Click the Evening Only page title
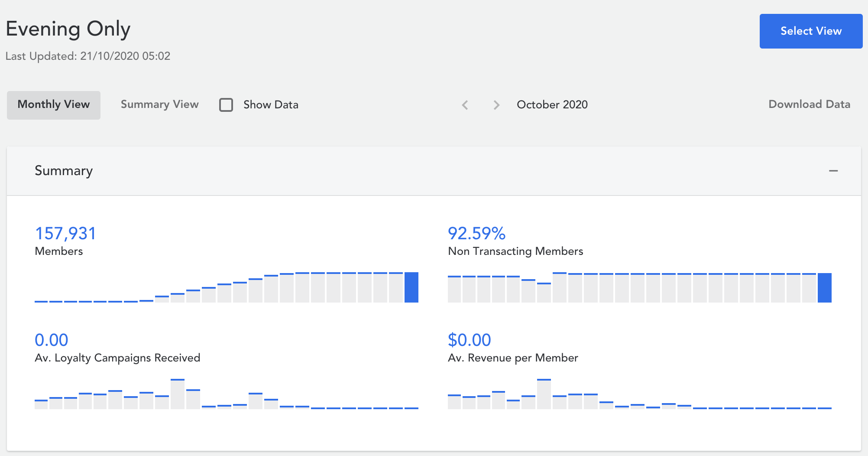Viewport: 868px width, 456px height. tap(68, 29)
